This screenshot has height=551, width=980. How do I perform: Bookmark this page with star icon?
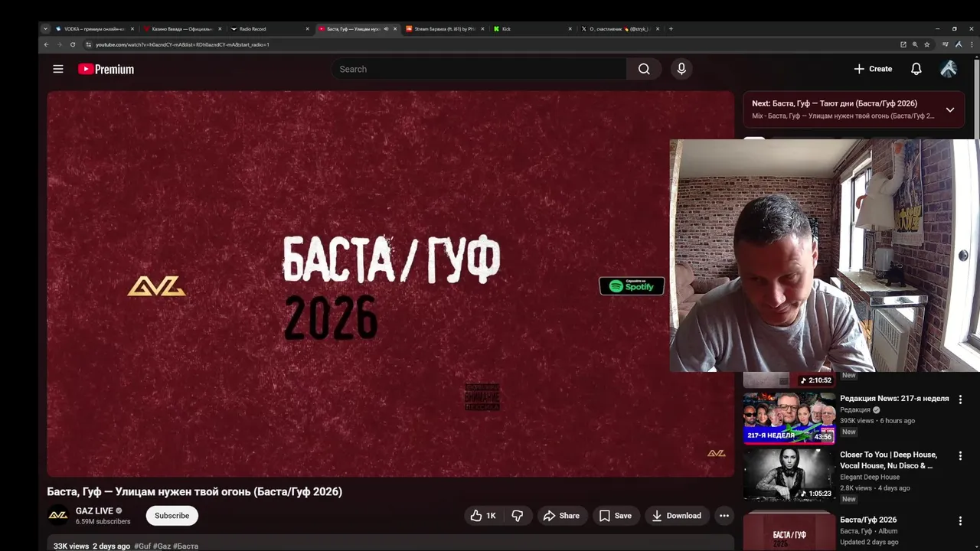[926, 44]
